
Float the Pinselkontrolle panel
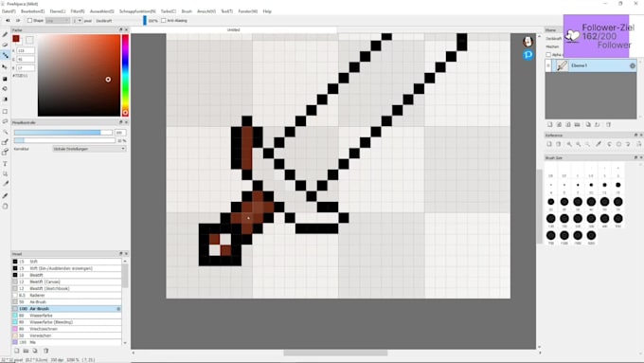point(121,122)
